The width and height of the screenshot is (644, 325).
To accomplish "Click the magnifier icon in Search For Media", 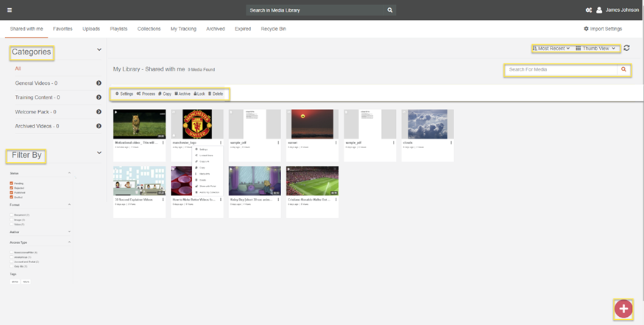I will [624, 70].
